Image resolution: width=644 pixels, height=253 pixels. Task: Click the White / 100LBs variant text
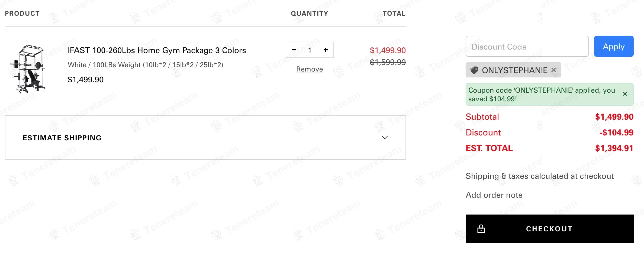tap(145, 65)
